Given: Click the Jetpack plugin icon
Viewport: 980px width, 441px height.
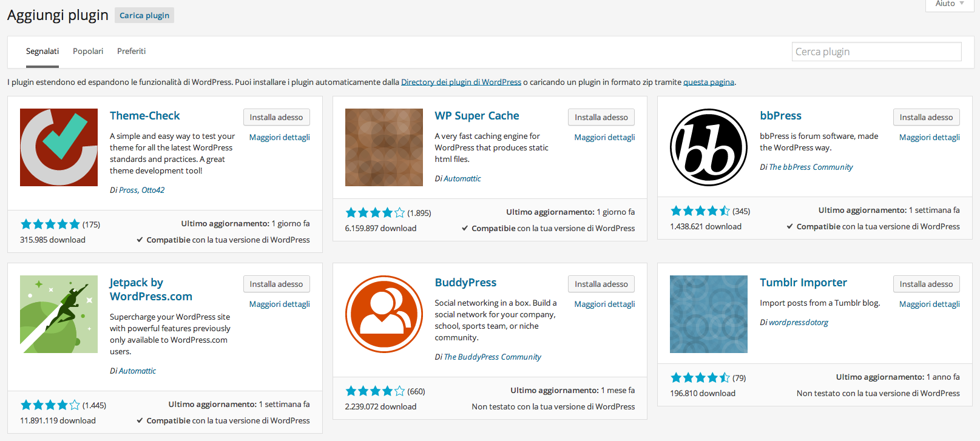Looking at the screenshot, I should coord(59,314).
